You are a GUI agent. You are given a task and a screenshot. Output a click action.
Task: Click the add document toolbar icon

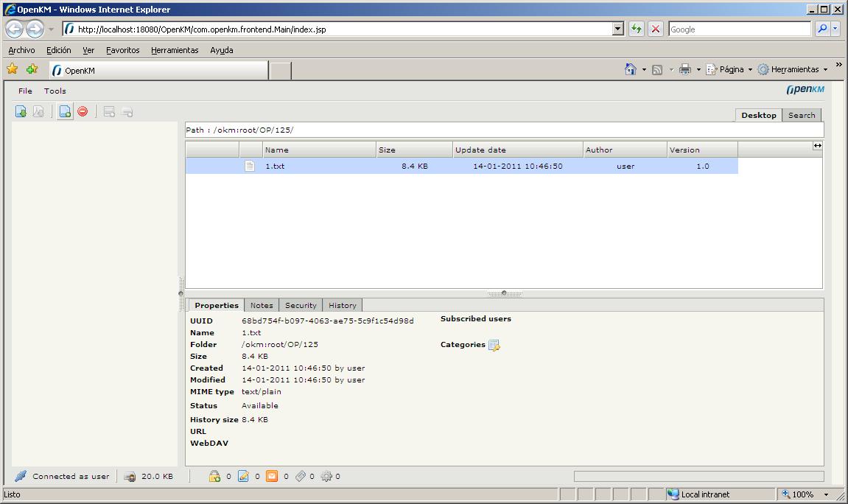(x=65, y=111)
